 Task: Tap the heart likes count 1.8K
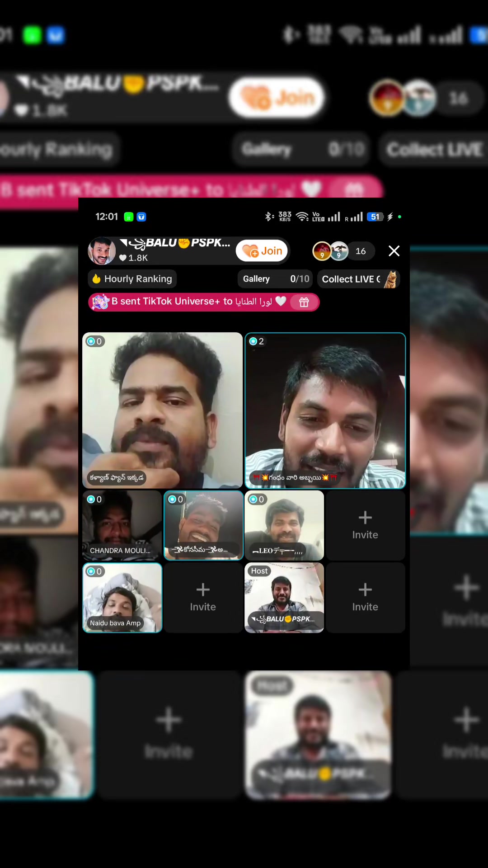click(133, 258)
